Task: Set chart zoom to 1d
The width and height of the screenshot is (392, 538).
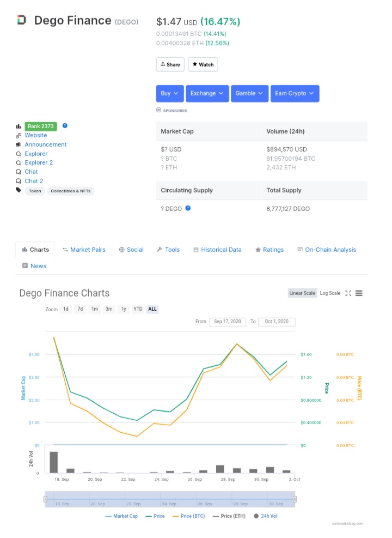Action: (x=66, y=309)
